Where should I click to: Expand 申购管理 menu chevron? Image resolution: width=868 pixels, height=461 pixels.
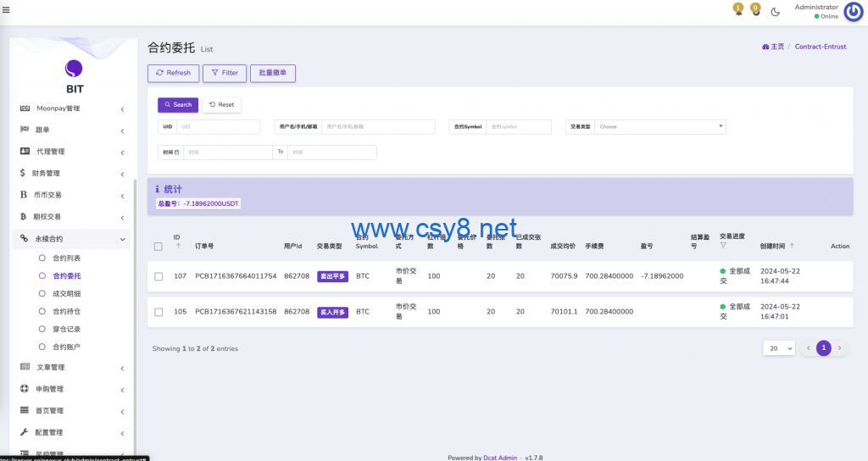click(122, 390)
